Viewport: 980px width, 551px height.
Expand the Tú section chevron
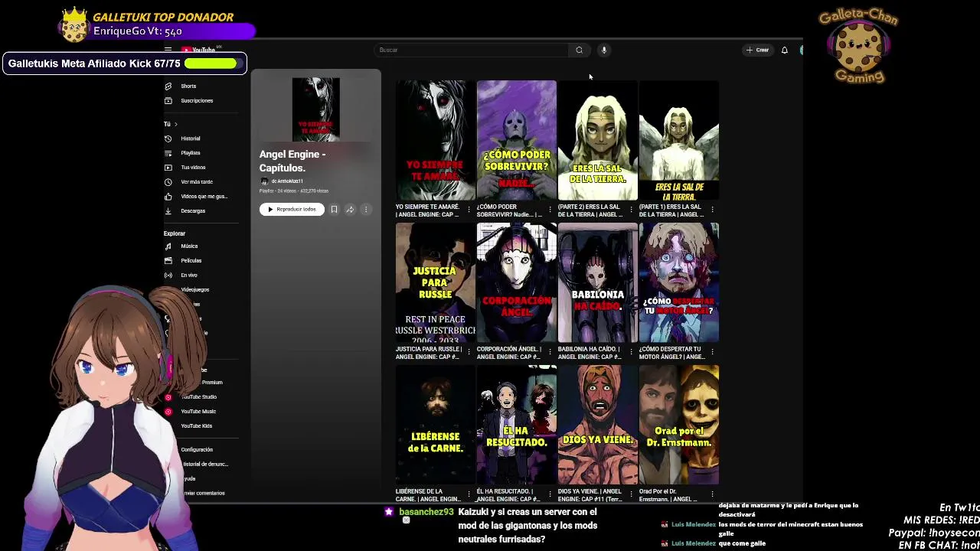(175, 124)
